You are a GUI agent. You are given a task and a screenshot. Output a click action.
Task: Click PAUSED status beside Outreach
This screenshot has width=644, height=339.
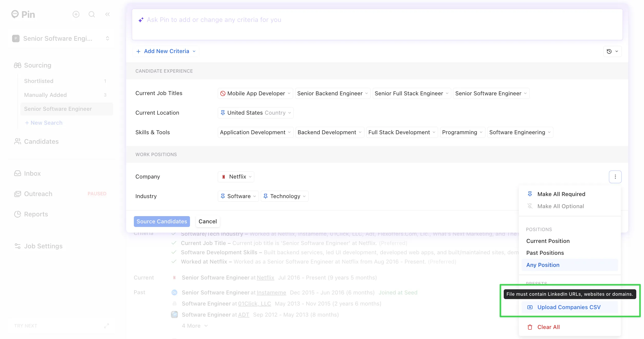tap(97, 194)
